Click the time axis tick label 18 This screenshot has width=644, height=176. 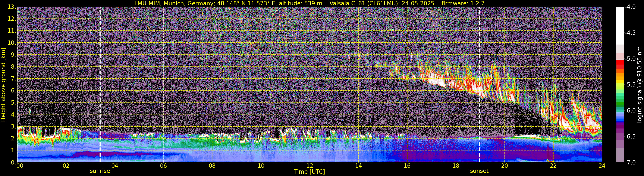click(456, 166)
